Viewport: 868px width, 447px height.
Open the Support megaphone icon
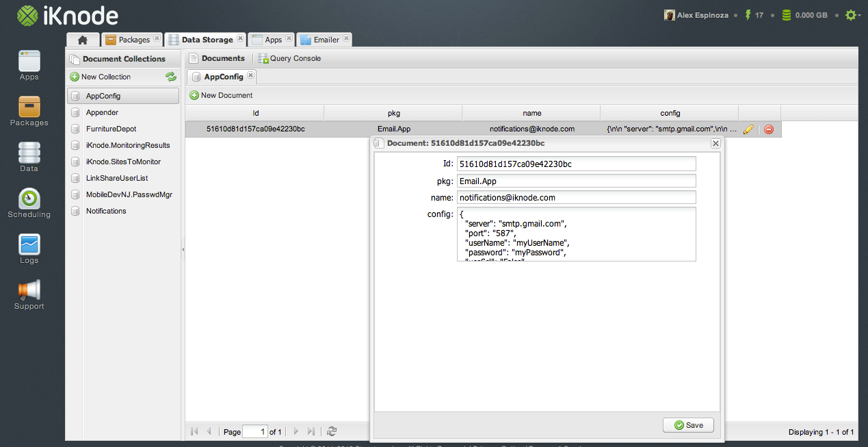29,290
